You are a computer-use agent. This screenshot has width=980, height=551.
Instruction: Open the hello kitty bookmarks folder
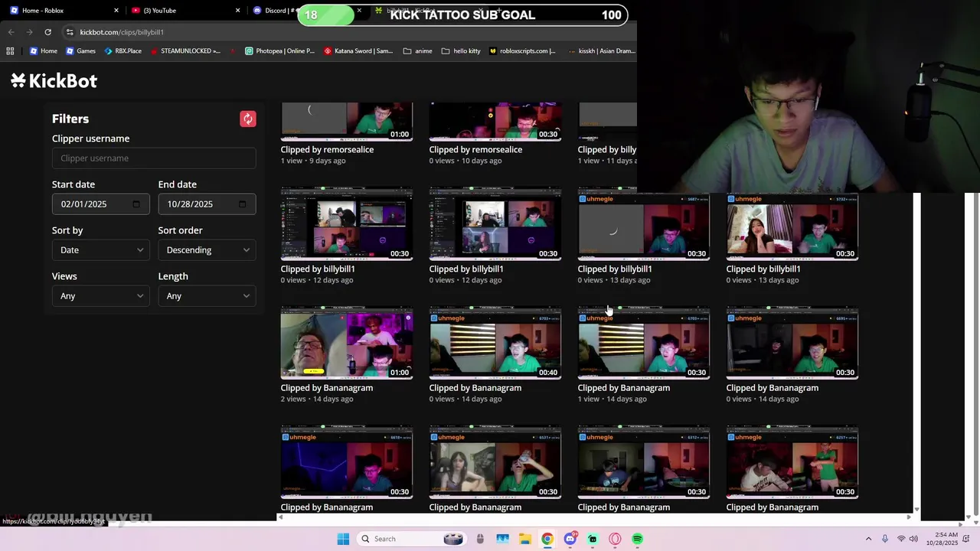click(x=461, y=51)
